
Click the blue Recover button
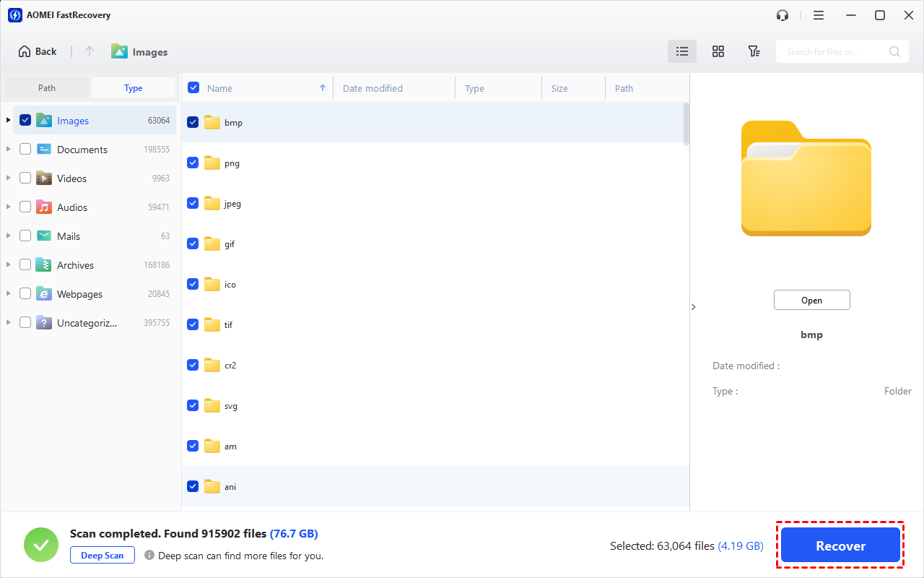click(840, 546)
